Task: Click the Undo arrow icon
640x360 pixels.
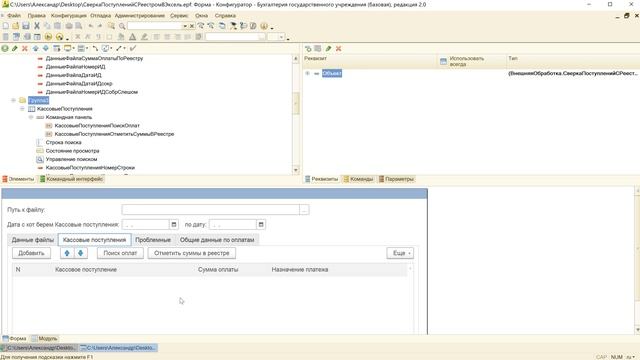Action: pos(91,26)
